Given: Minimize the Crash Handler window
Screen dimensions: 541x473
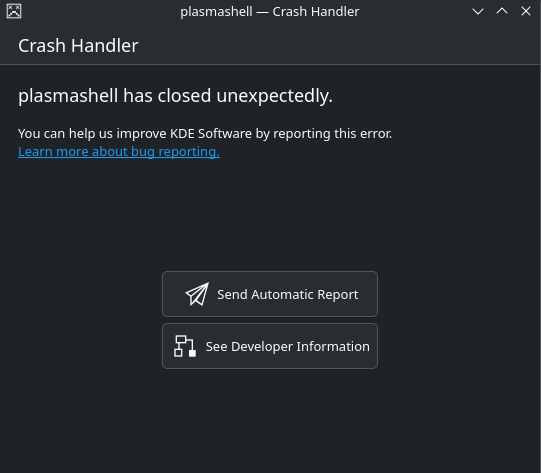Looking at the screenshot, I should point(478,11).
